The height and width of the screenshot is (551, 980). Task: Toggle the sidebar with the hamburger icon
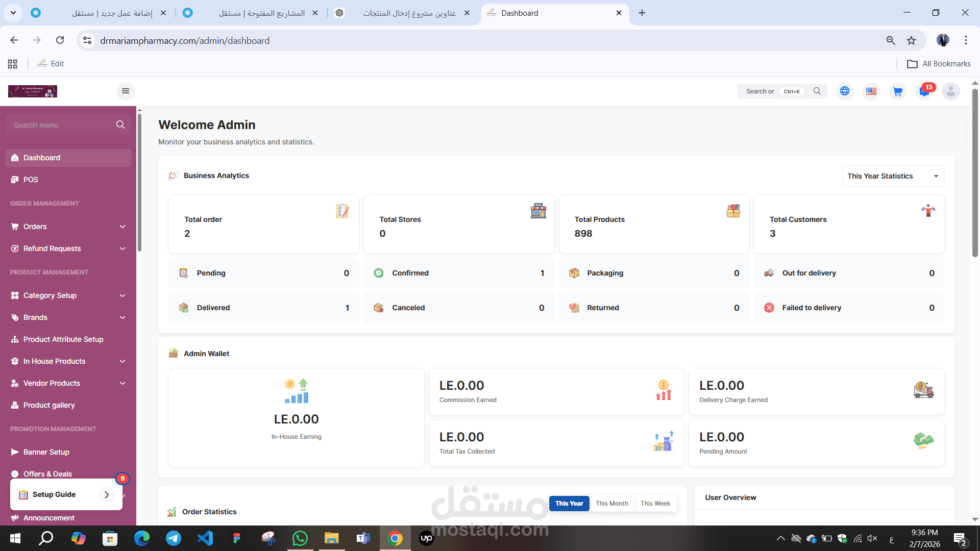125,91
